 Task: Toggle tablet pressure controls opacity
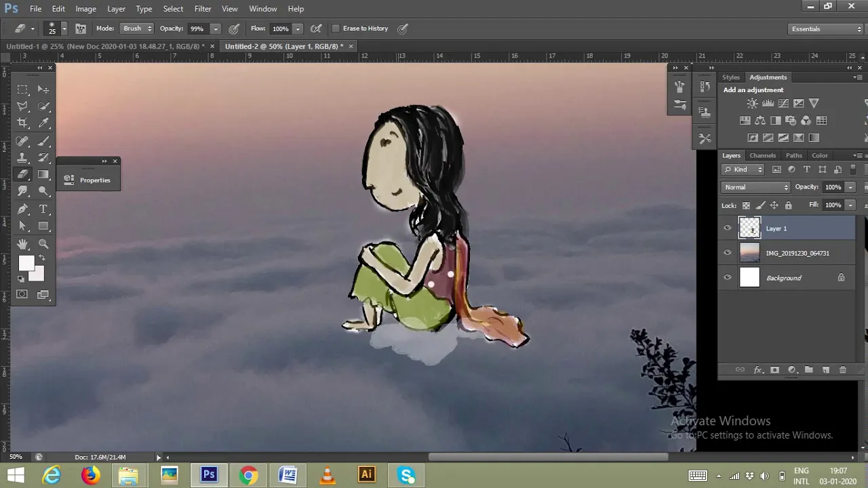(x=234, y=28)
